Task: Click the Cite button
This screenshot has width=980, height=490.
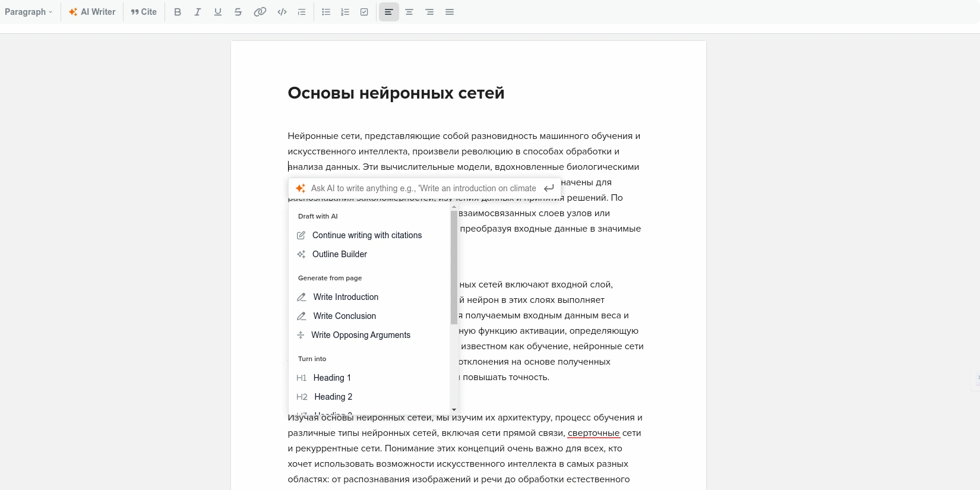Action: pos(144,12)
